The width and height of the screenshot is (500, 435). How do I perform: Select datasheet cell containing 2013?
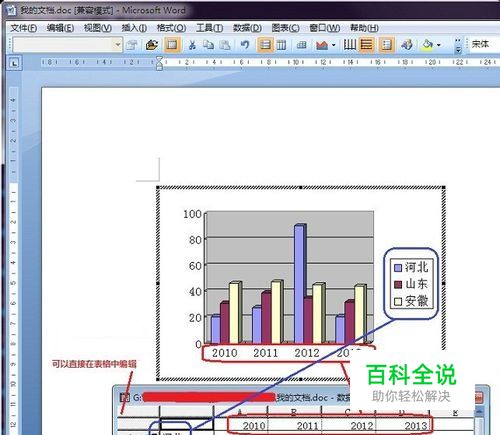(x=402, y=426)
